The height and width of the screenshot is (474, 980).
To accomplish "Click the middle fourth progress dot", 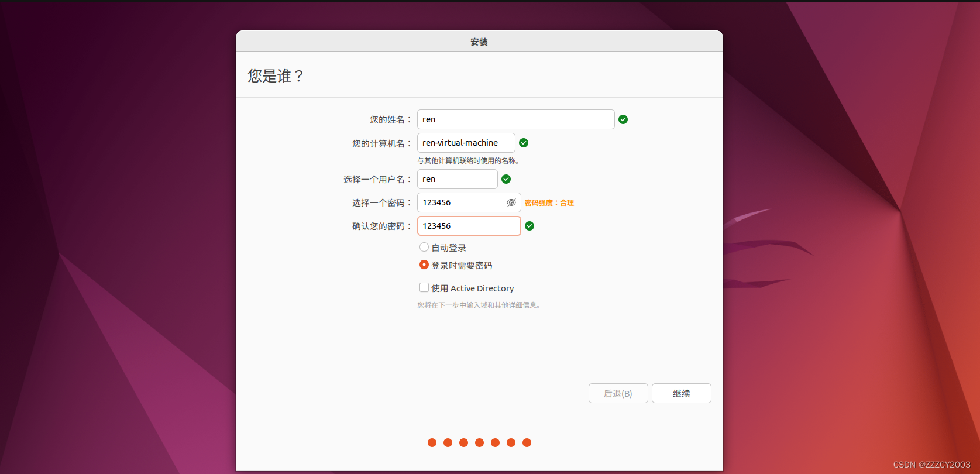I will [x=479, y=442].
